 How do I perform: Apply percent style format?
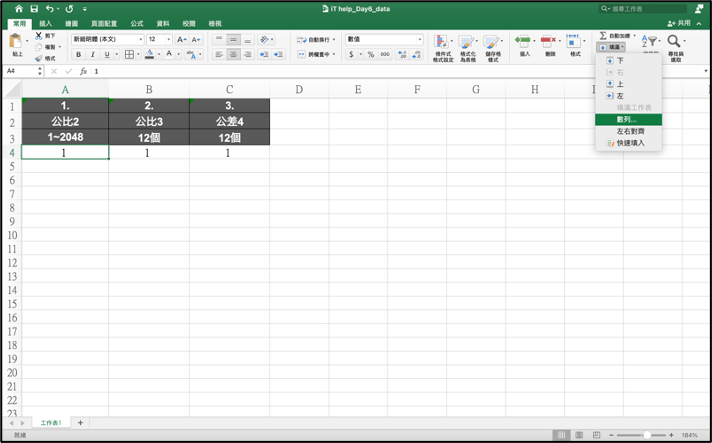[x=371, y=54]
